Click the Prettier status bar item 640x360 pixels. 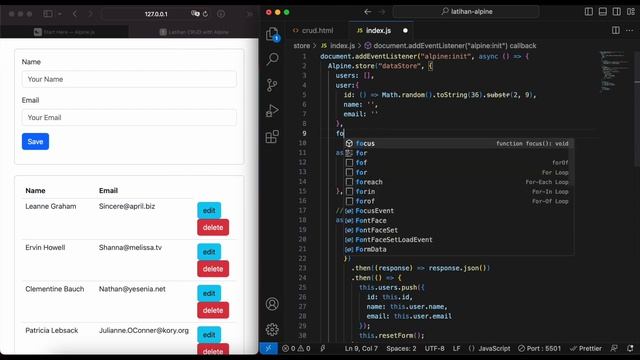pyautogui.click(x=585, y=348)
